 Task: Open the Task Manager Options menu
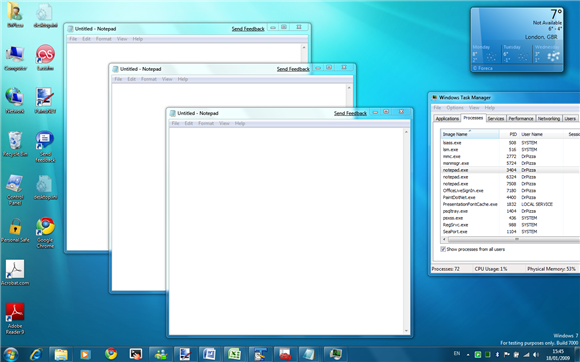(x=455, y=108)
